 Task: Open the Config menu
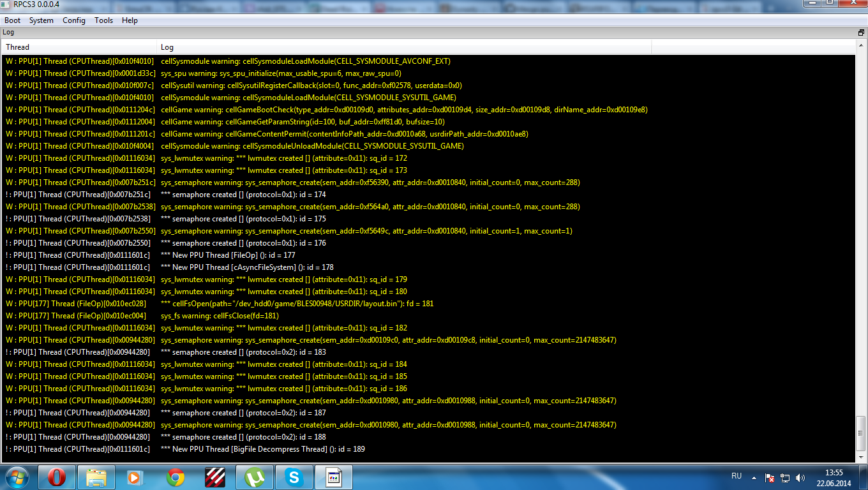(x=74, y=20)
